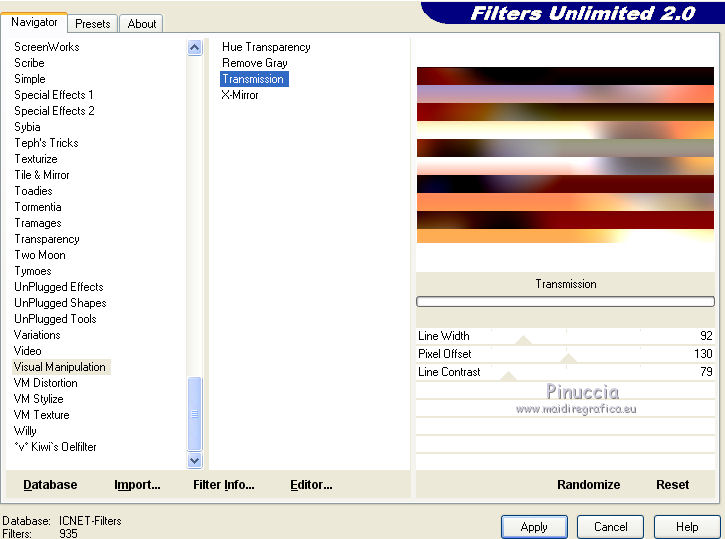Image resolution: width=725 pixels, height=539 pixels.
Task: Select Tramages filter category
Action: coord(38,223)
